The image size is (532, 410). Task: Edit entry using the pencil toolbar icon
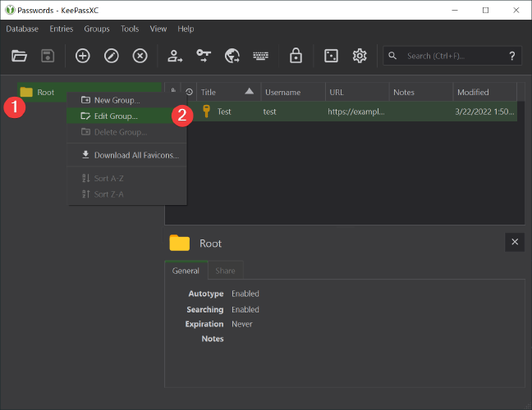(x=112, y=56)
